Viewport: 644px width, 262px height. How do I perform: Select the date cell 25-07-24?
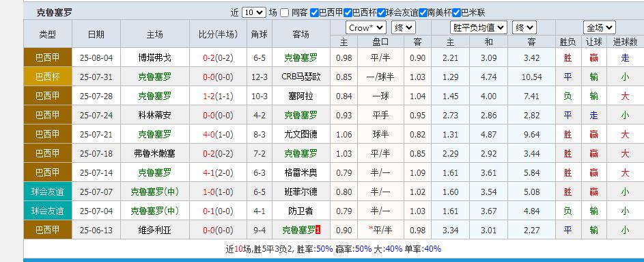[x=96, y=115]
